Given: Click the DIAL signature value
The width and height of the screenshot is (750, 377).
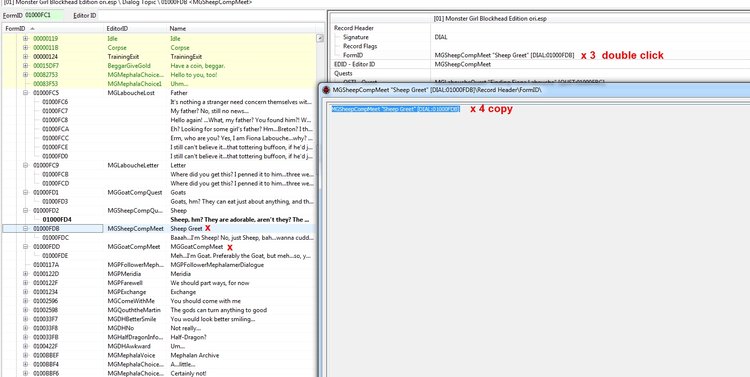Looking at the screenshot, I should pyautogui.click(x=441, y=37).
